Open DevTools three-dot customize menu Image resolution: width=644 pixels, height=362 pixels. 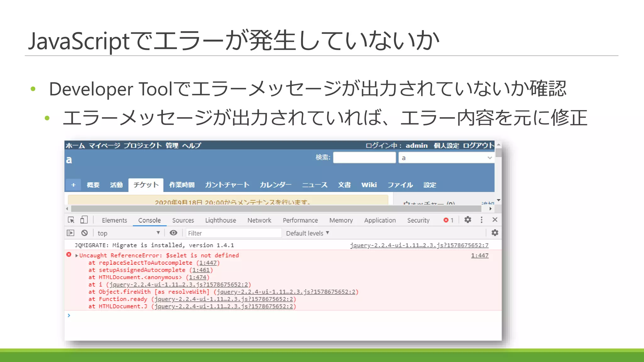[x=481, y=220]
